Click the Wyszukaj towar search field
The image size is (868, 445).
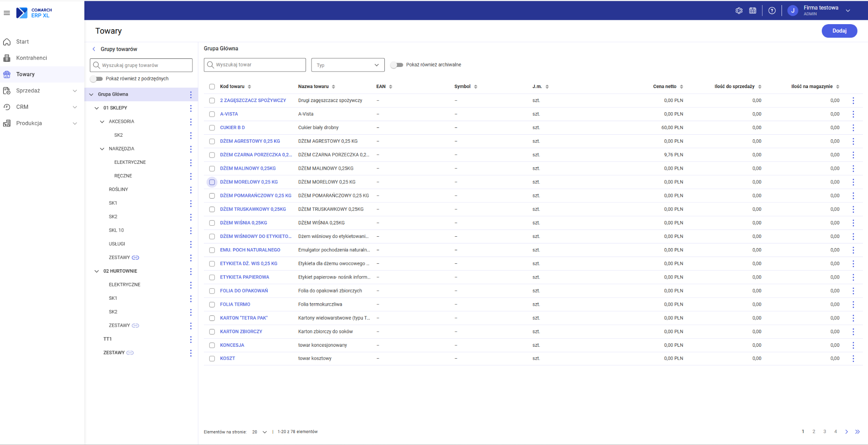tap(255, 65)
